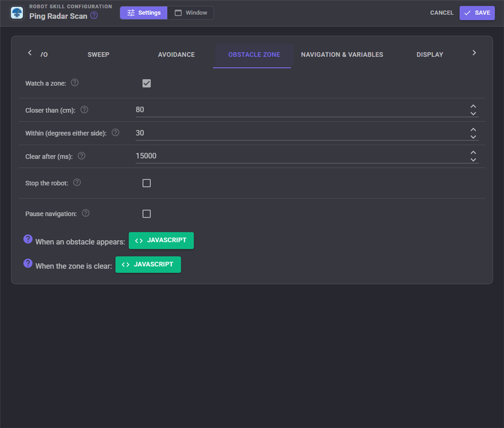Switch to the Avoidance tab
Image resolution: width=504 pixels, height=428 pixels.
(176, 55)
